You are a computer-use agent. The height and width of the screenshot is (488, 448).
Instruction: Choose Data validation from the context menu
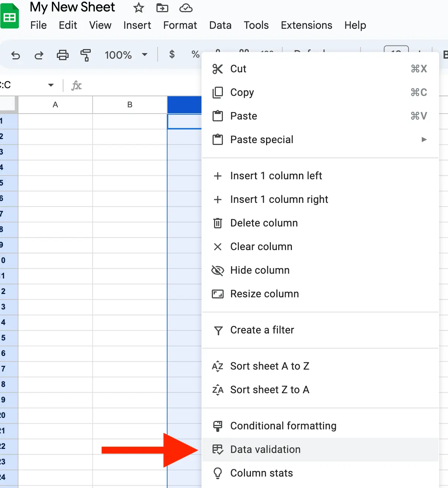[x=265, y=449]
